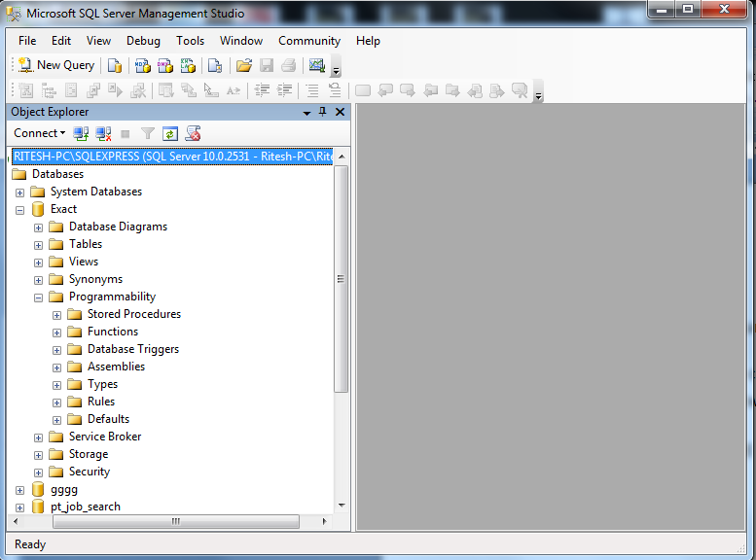
Task: Click the Database Engine Query toolbar icon
Action: (x=115, y=65)
